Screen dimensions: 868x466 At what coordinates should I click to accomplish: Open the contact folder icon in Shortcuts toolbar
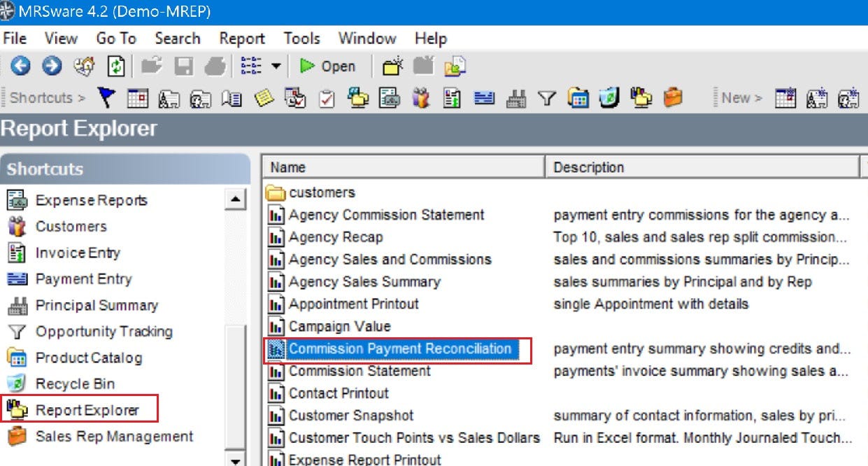(x=200, y=99)
